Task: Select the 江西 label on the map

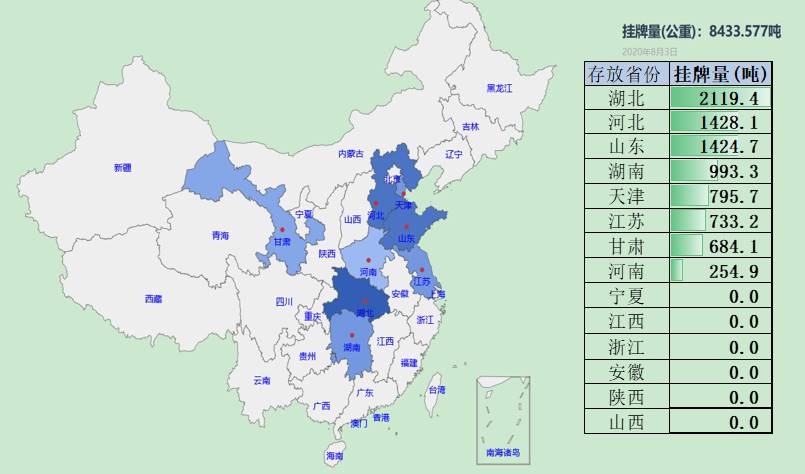Action: (x=385, y=342)
